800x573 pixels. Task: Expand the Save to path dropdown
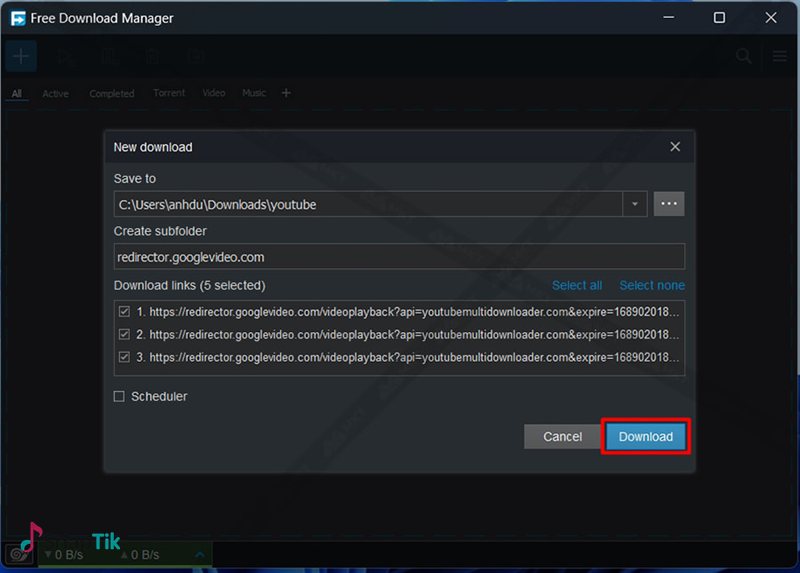coord(635,204)
